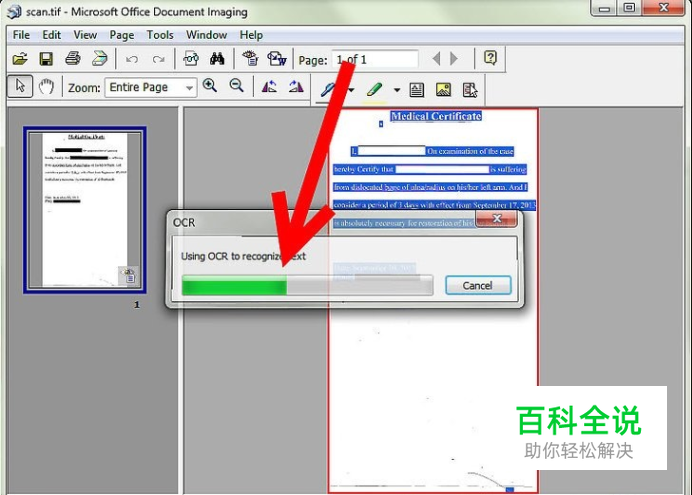Screen dimensions: 692x495
Task: Choose the Select Annotations tool
Action: tap(470, 90)
